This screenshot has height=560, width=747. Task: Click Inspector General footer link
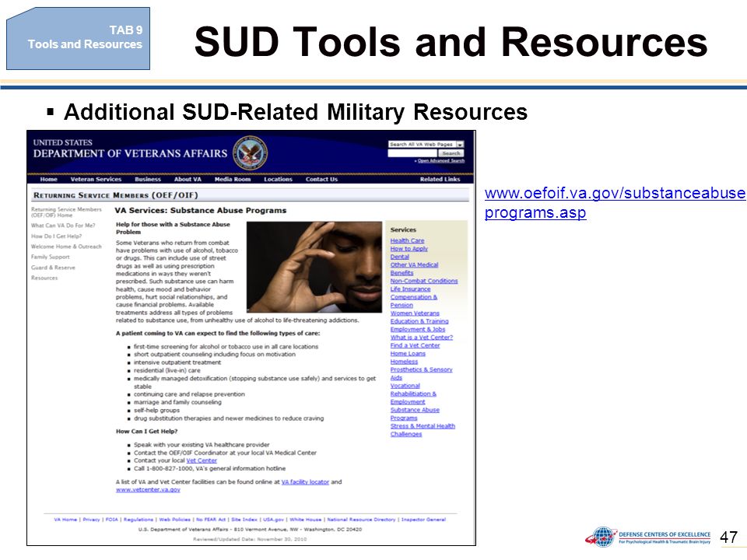[x=423, y=520]
